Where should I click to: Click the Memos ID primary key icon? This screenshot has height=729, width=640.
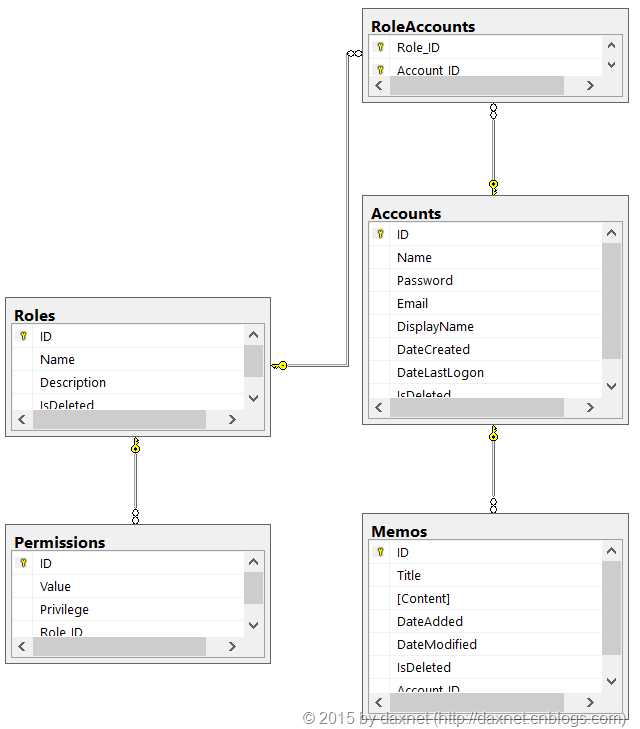380,552
